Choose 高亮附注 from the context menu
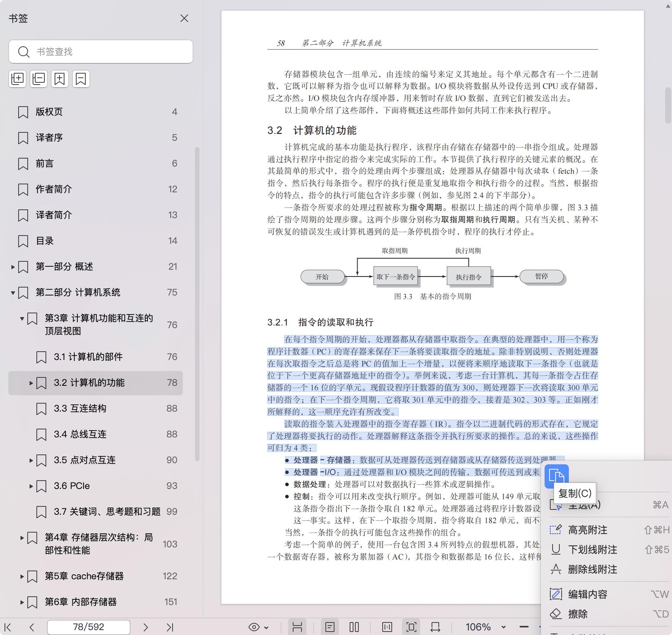Viewport: 672px width, 635px height. tap(587, 530)
